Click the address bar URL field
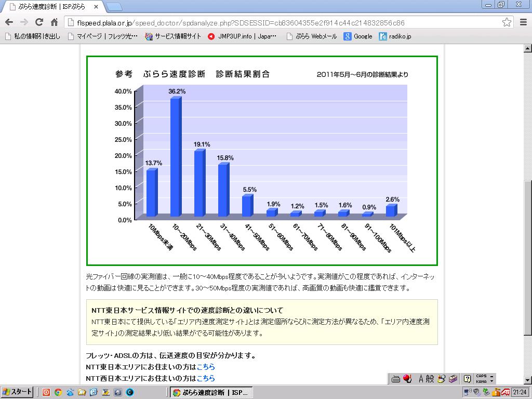 pyautogui.click(x=281, y=23)
